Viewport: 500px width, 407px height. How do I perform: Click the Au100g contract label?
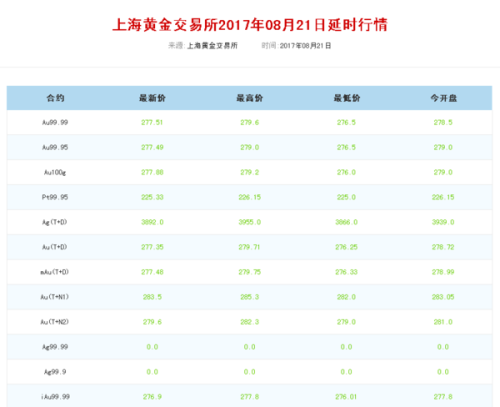point(55,172)
